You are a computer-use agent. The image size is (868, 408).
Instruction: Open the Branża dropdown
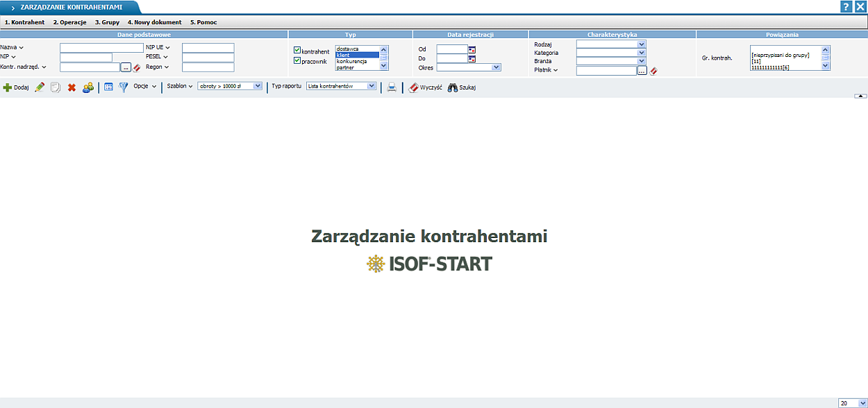coord(611,61)
